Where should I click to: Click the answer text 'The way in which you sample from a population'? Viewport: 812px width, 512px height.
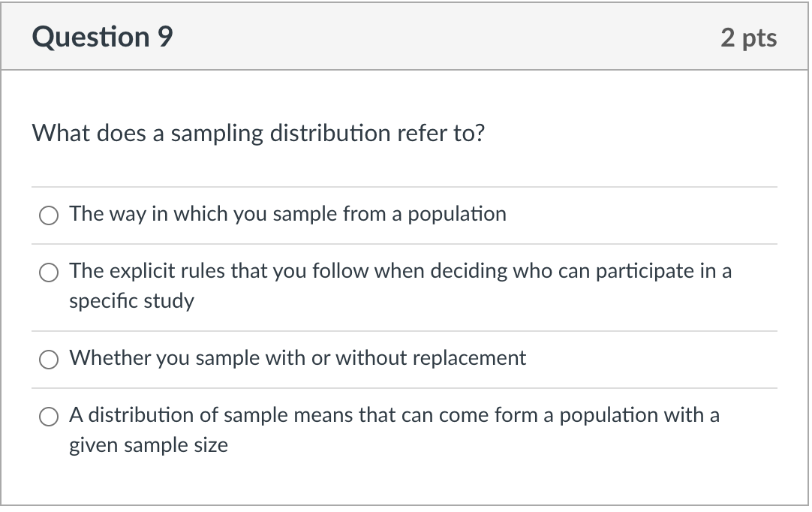coord(287,214)
